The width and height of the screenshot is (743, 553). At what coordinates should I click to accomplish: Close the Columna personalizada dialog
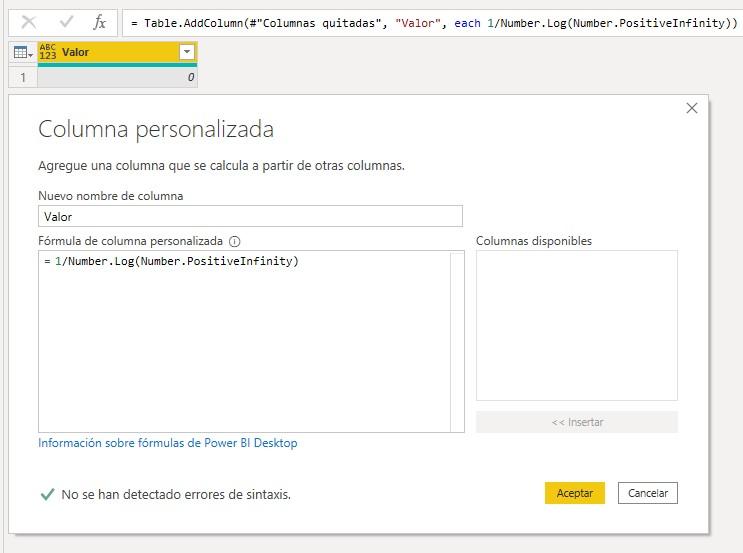coord(691,108)
